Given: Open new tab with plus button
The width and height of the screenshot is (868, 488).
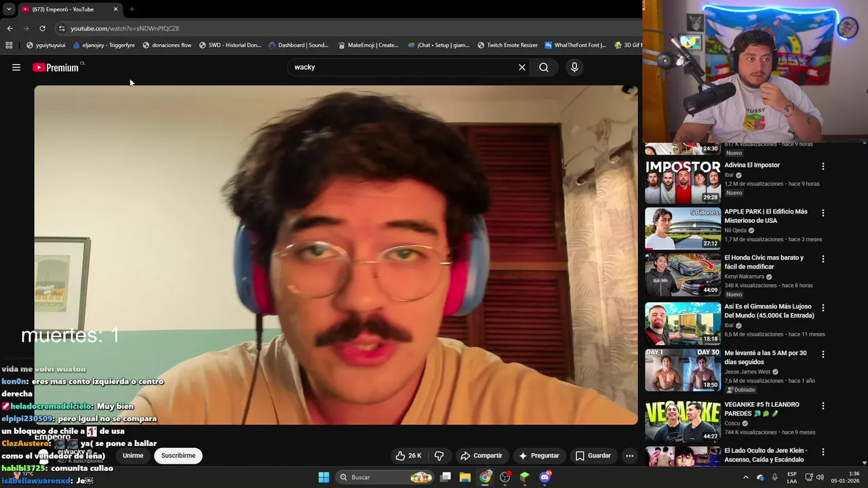Looking at the screenshot, I should [132, 9].
